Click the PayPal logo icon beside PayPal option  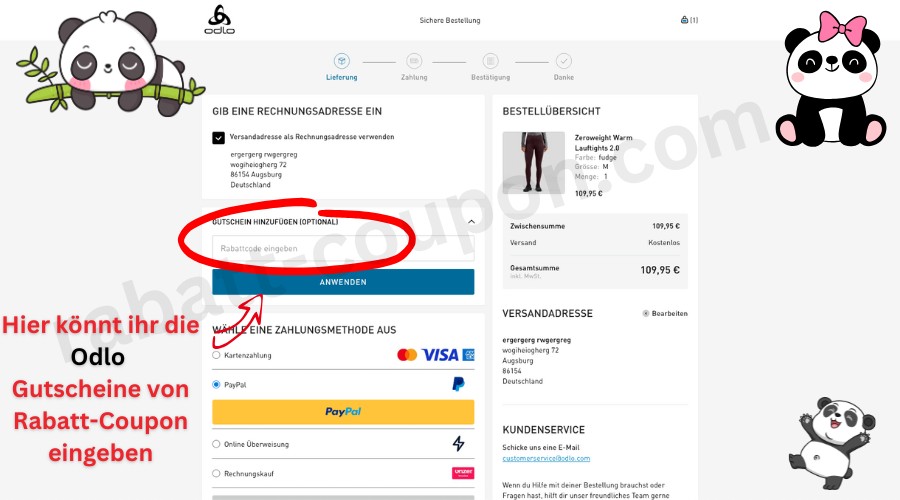[x=458, y=384]
